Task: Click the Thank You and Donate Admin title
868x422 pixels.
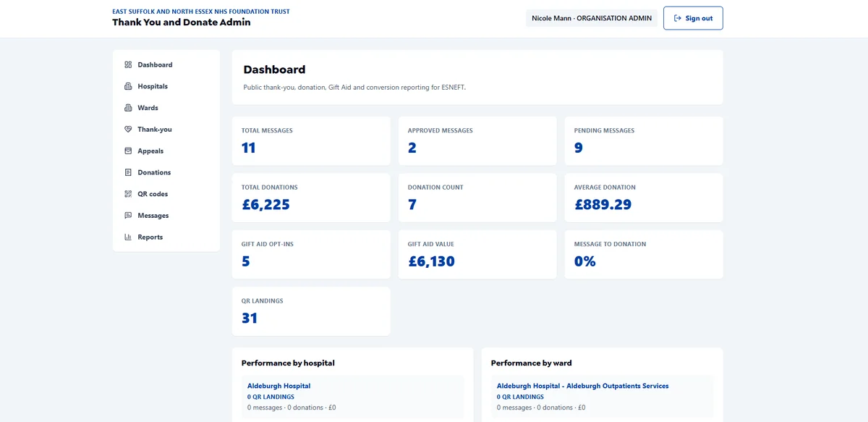Action: pyautogui.click(x=182, y=22)
